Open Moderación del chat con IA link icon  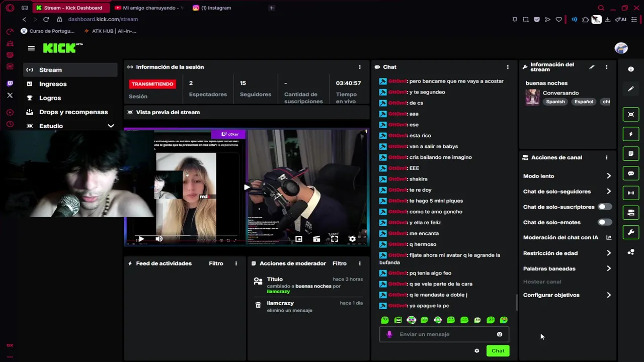coord(609,237)
